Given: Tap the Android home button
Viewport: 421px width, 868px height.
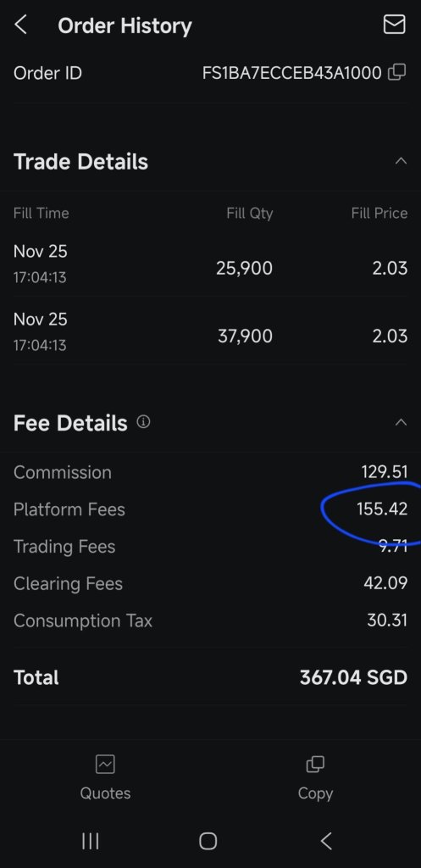Looking at the screenshot, I should pos(208,842).
